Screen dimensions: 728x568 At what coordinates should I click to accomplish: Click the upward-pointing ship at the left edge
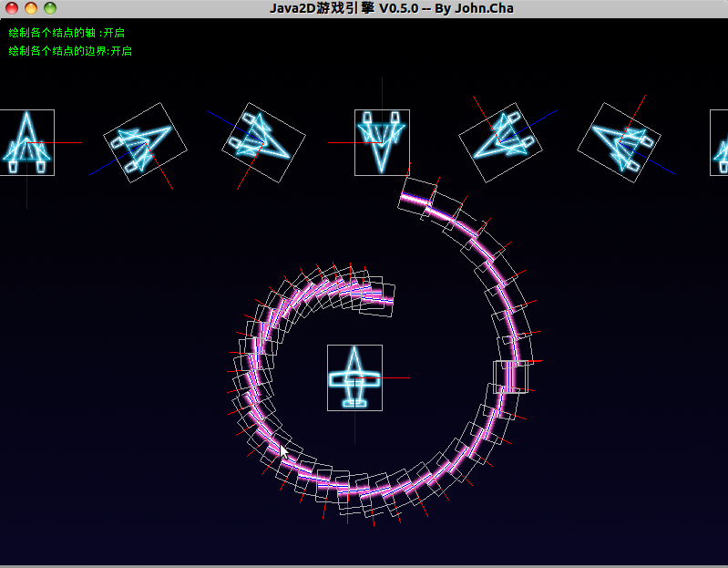click(x=27, y=142)
